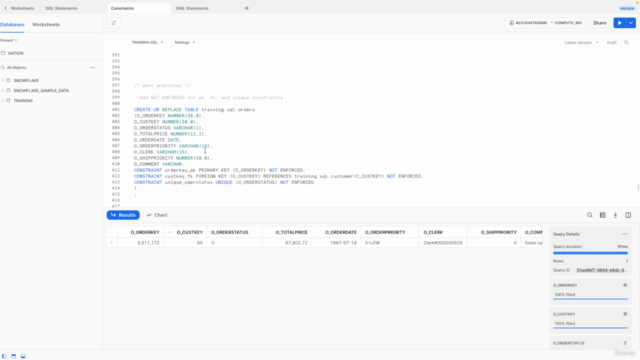Open the DML Statements worksheet tab

(192, 8)
